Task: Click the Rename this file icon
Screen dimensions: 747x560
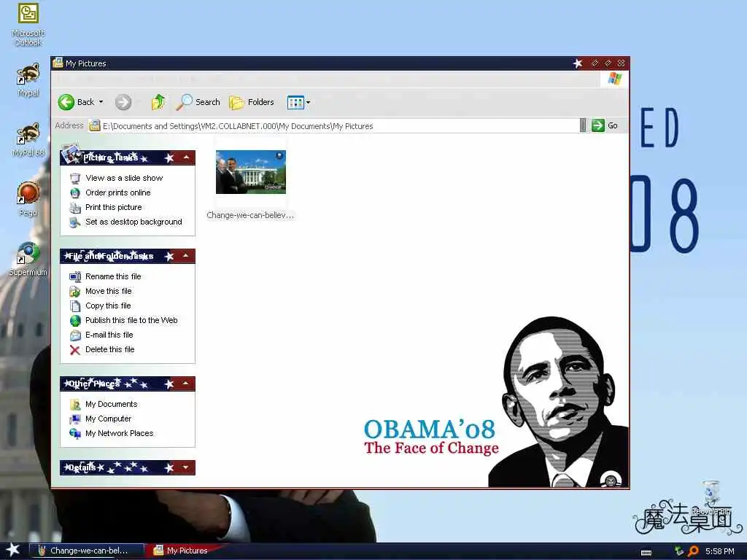Action: point(75,276)
